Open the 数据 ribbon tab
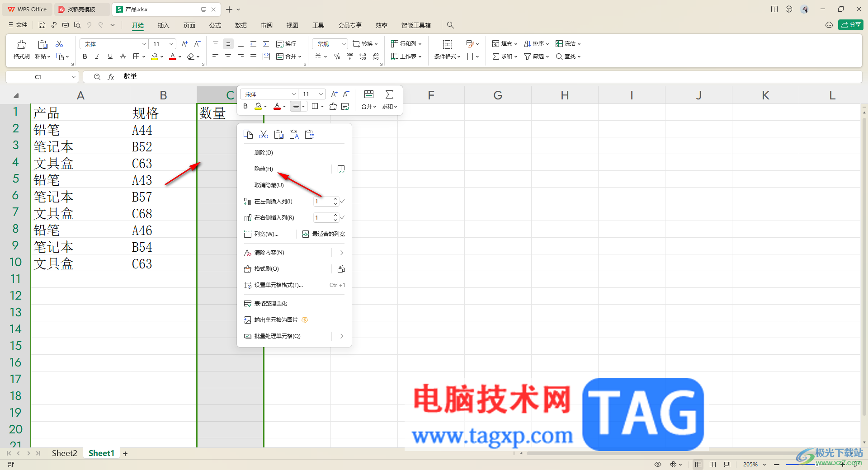 (241, 25)
